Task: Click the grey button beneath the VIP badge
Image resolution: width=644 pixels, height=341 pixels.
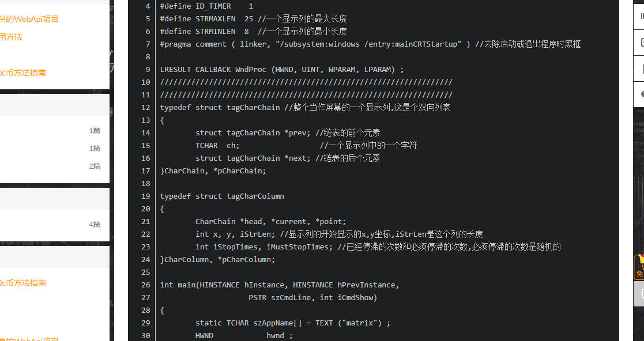Action: pos(639,293)
